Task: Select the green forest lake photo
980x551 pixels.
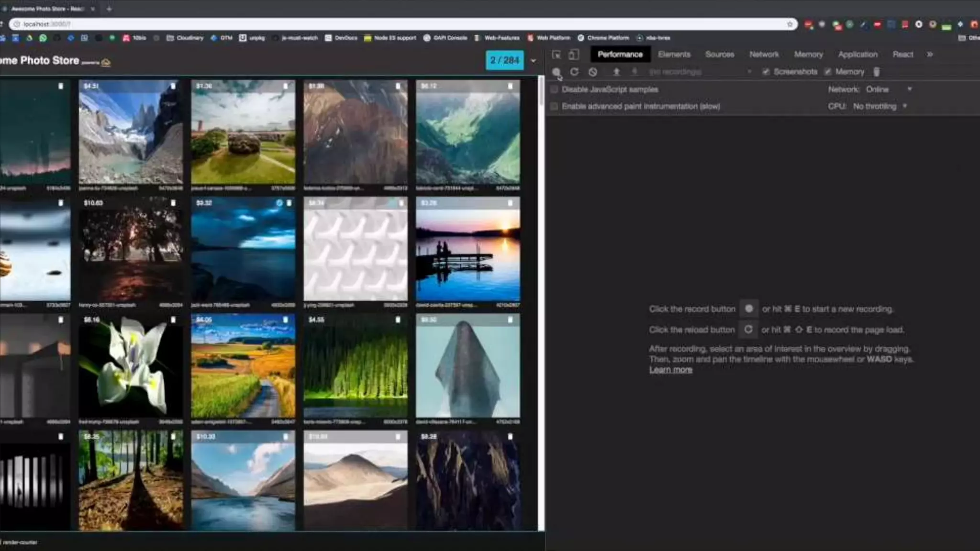Action: pyautogui.click(x=356, y=365)
